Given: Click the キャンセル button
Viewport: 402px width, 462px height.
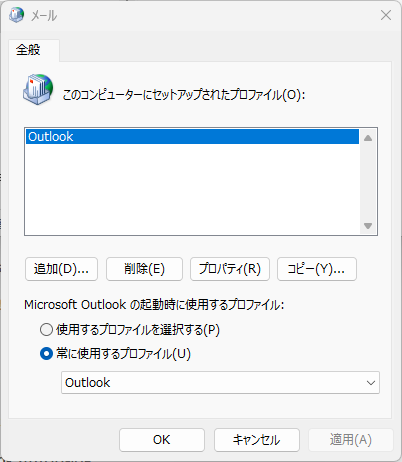Looking at the screenshot, I should pyautogui.click(x=257, y=440).
